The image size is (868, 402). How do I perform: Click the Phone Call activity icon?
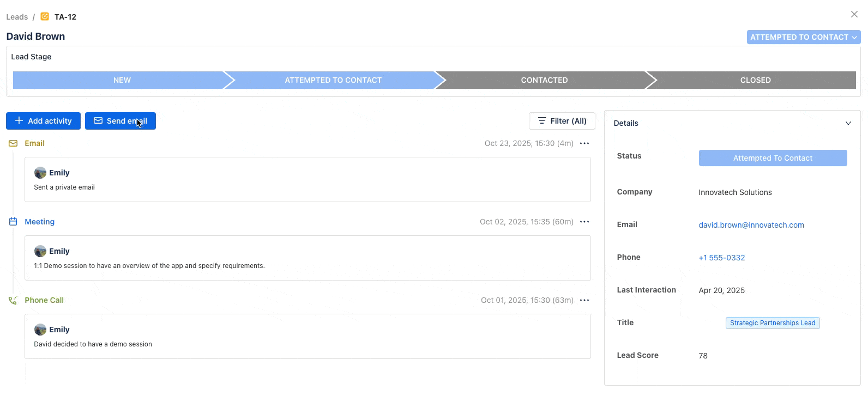13,300
